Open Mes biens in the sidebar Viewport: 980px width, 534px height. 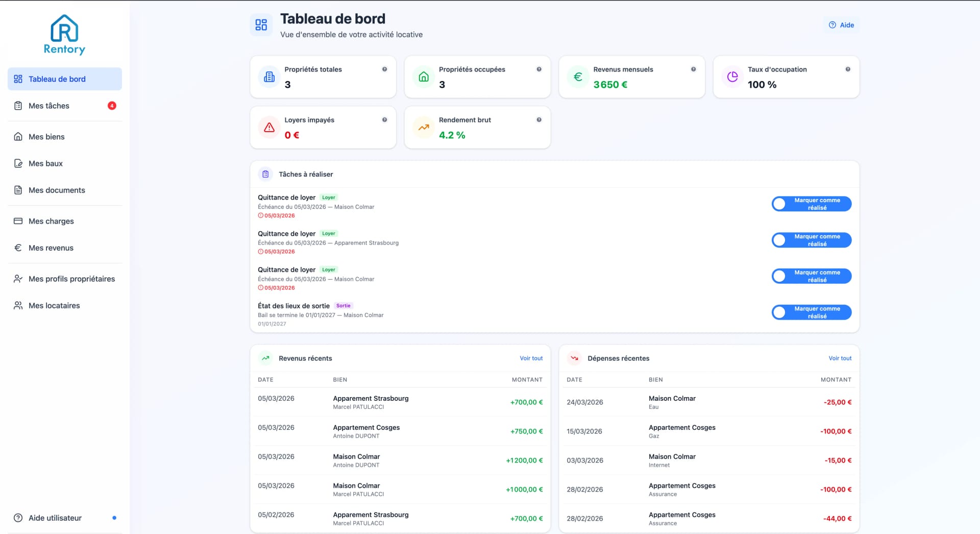click(46, 136)
